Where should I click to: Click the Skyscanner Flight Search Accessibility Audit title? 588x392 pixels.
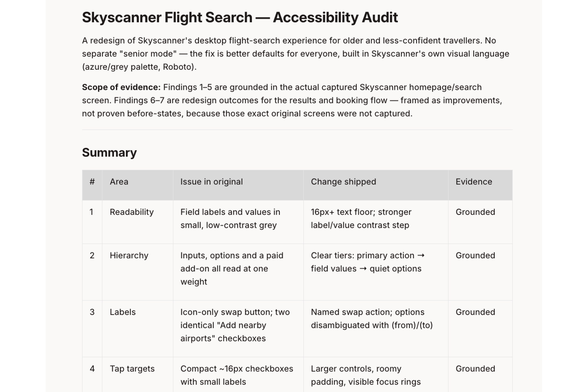point(240,17)
